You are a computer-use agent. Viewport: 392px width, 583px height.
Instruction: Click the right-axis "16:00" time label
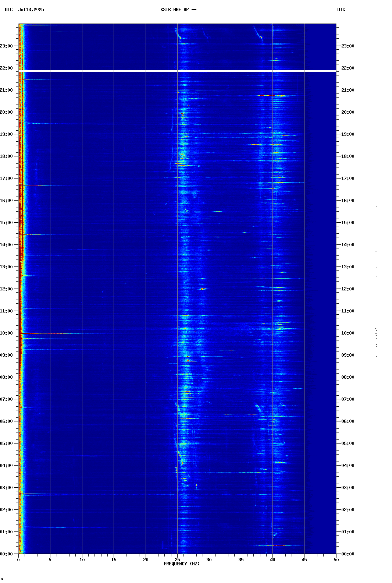tap(348, 201)
